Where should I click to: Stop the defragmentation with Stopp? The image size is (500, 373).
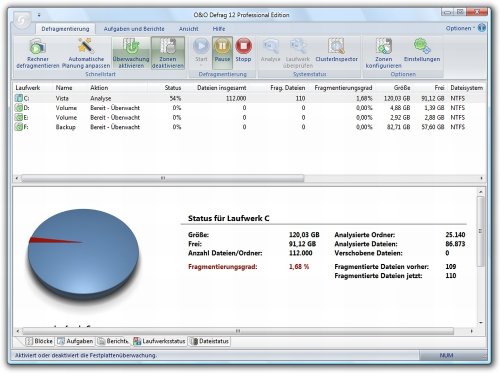(x=243, y=51)
